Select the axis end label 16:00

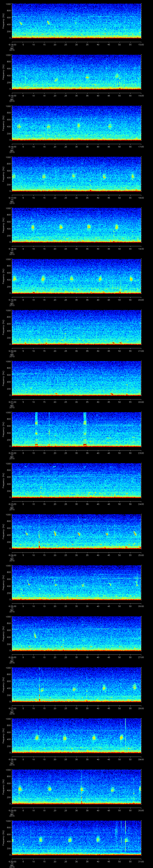141,96
